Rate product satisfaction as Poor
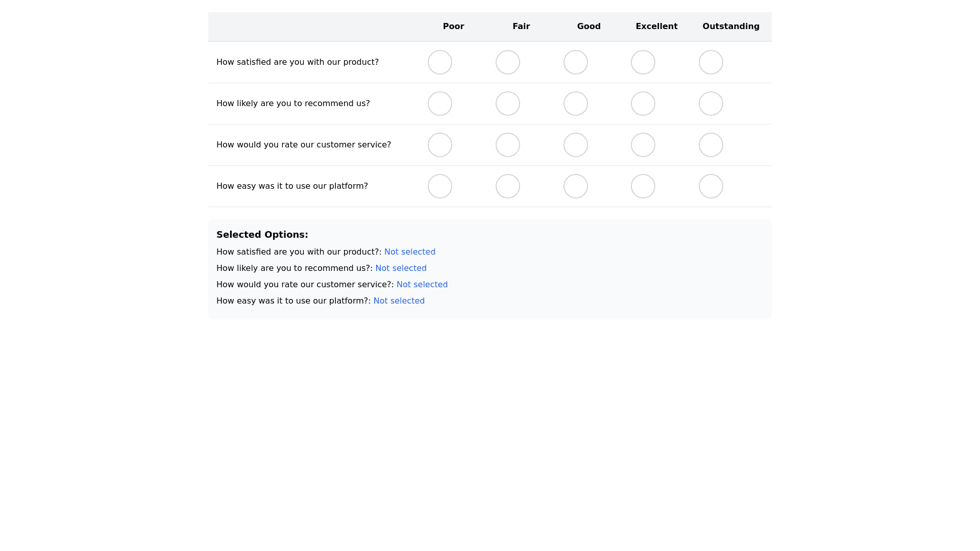980x551 pixels. click(440, 62)
